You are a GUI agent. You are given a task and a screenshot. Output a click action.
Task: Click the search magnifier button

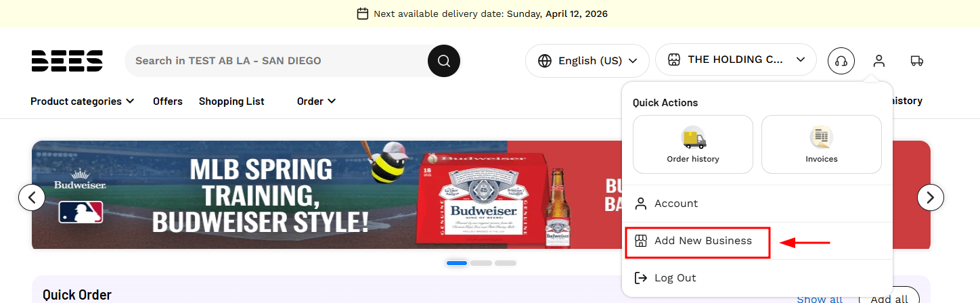coord(444,61)
